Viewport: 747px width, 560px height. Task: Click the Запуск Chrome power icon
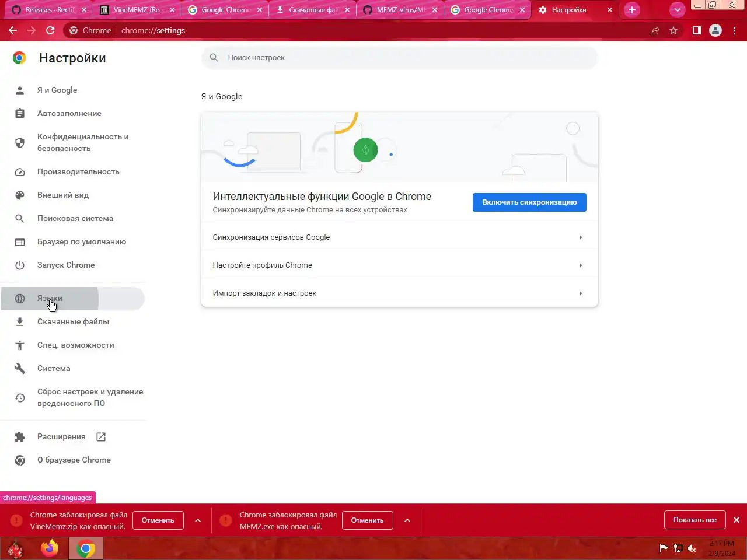[20, 265]
